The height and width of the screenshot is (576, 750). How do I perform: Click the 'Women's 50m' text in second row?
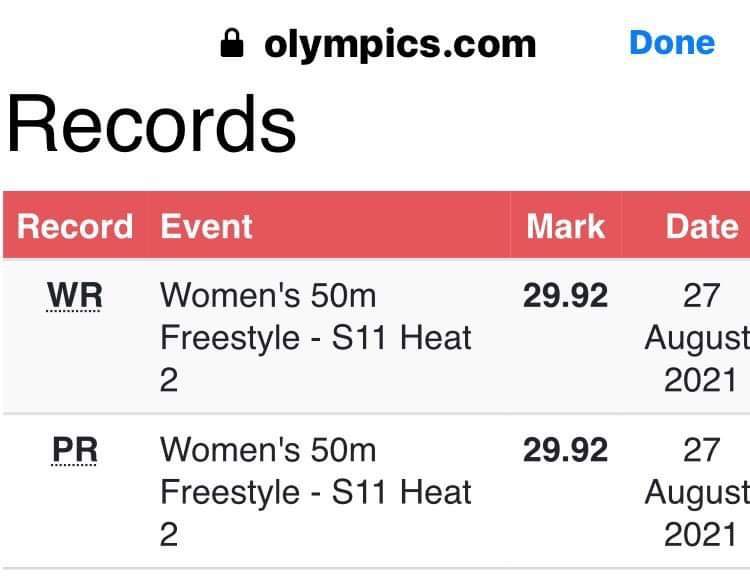coord(268,450)
